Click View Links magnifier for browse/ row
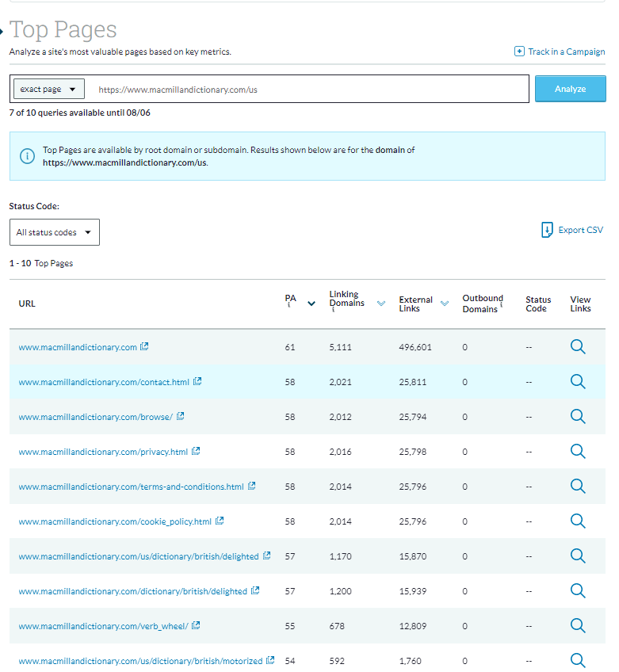 578,417
